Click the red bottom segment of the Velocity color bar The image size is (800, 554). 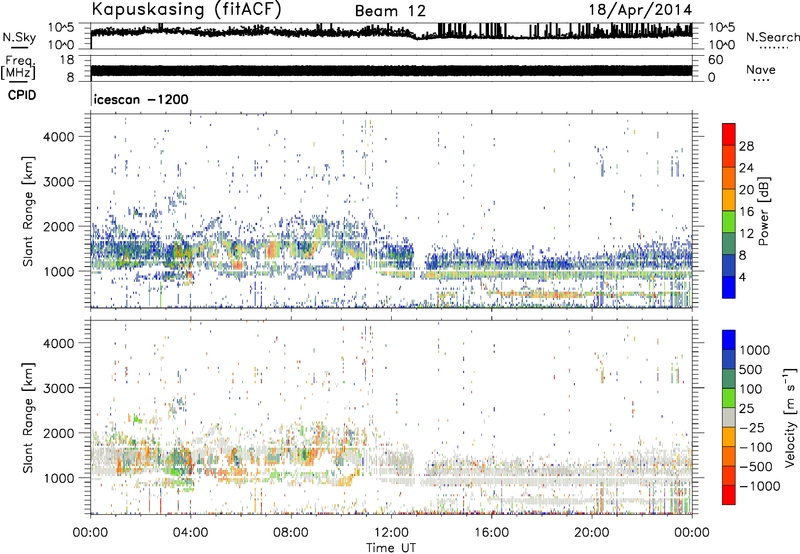click(729, 495)
